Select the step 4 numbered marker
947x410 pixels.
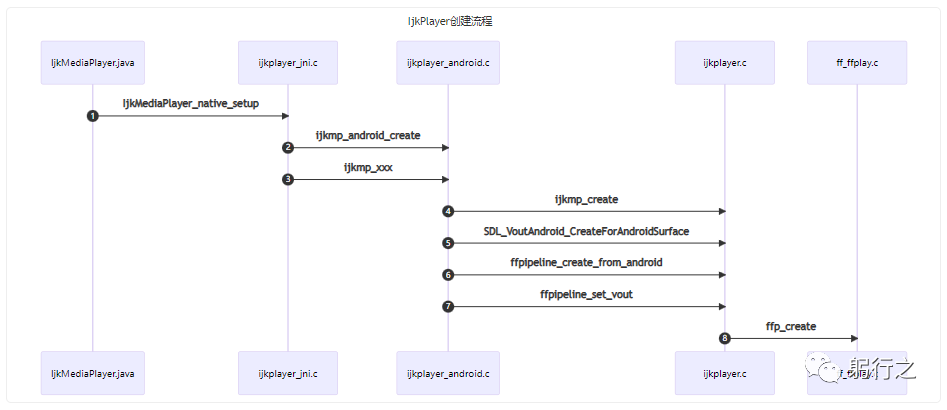pos(448,211)
